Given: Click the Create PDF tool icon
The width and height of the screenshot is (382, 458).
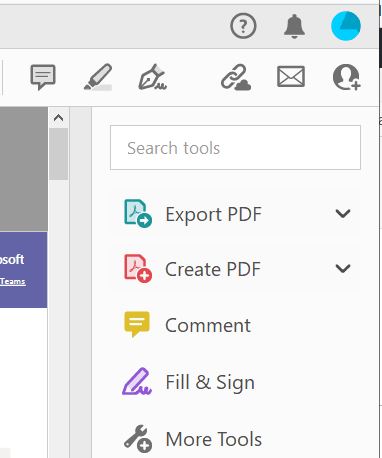Looking at the screenshot, I should pos(137,269).
